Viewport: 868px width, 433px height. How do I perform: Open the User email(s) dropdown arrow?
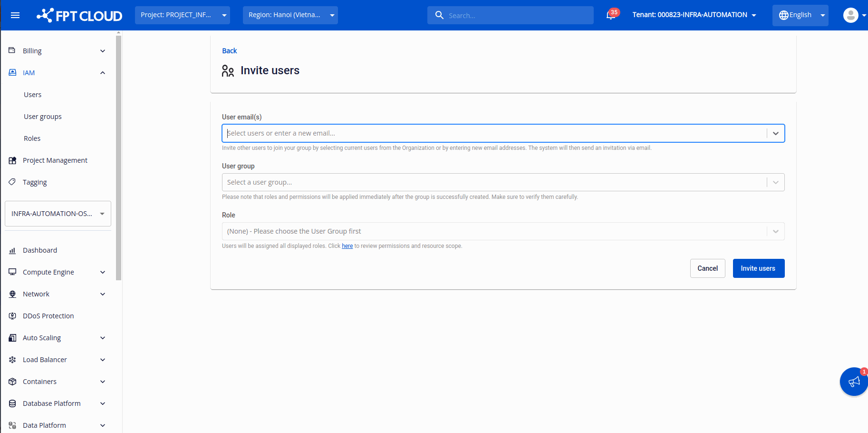[x=776, y=133]
